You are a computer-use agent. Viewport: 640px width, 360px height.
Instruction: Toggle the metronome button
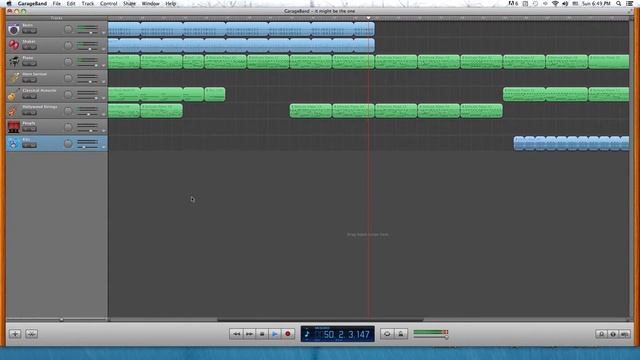point(400,334)
